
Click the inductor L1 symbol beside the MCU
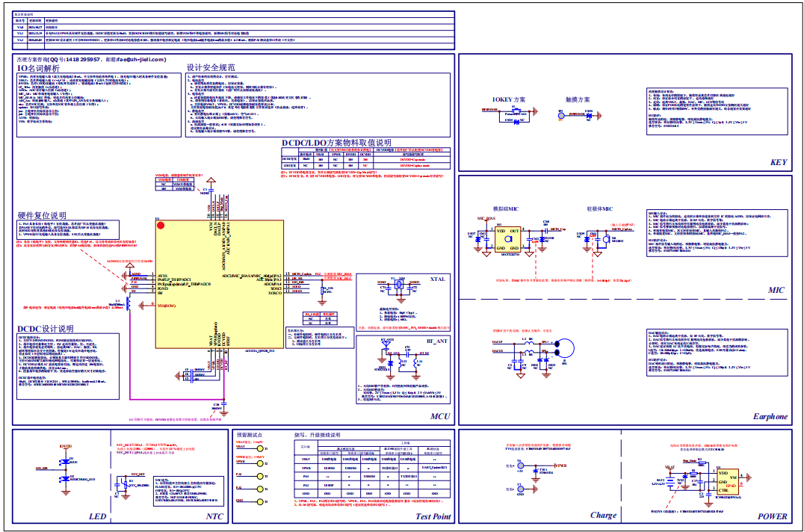click(128, 304)
